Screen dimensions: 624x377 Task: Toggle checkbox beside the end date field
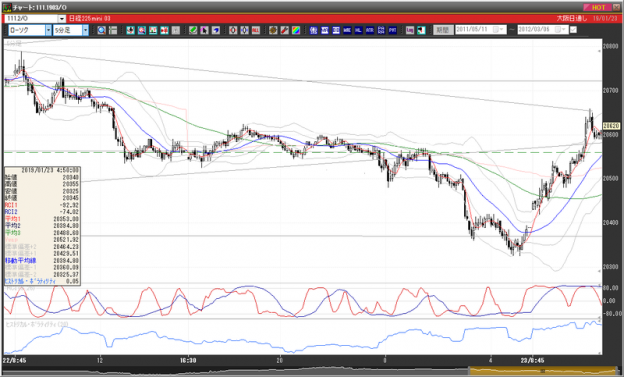[573, 30]
